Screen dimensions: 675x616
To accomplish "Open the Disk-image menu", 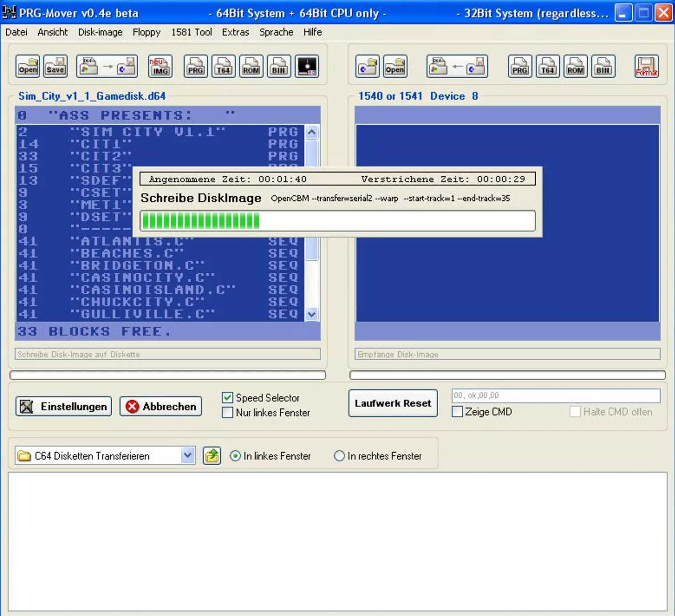I will 100,32.
